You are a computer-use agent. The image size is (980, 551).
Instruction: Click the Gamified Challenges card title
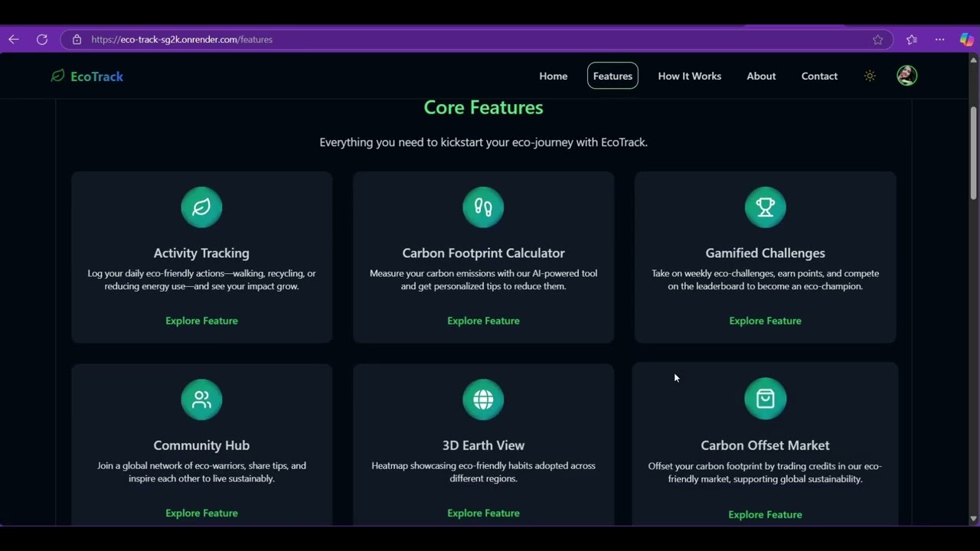[765, 253]
